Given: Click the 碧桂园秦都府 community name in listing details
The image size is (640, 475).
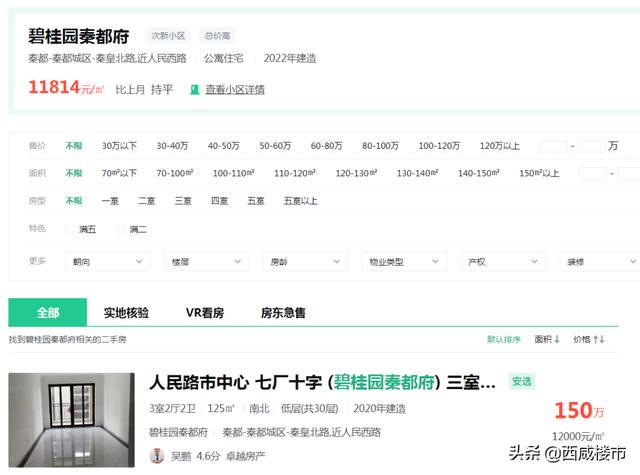Looking at the screenshot, I should point(179,432).
